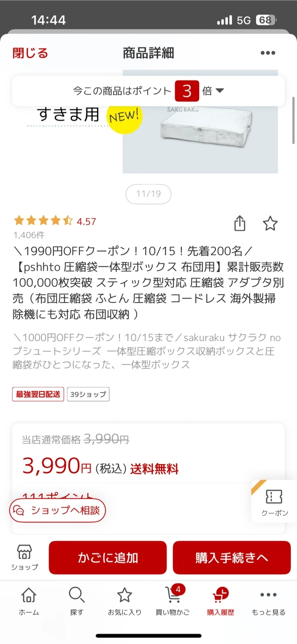This screenshot has width=297, height=644.
Task: Expand the points multiplier dropdown arrow
Action: (219, 91)
